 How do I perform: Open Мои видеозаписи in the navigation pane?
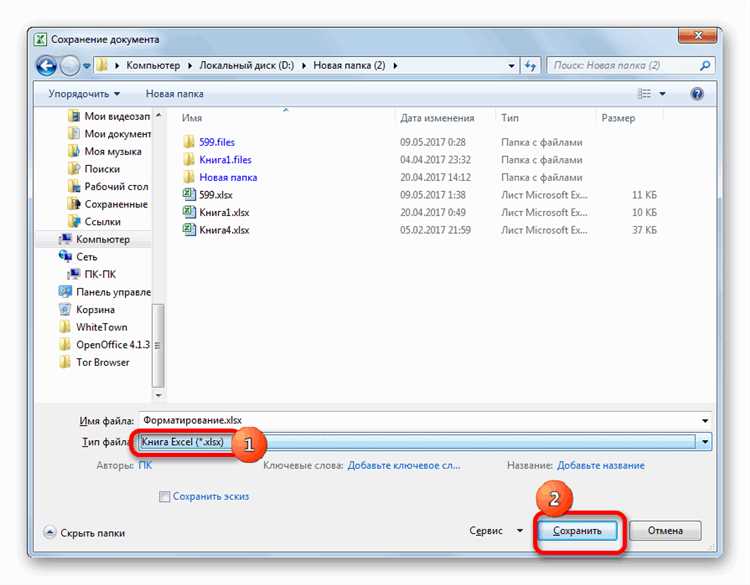point(110,116)
